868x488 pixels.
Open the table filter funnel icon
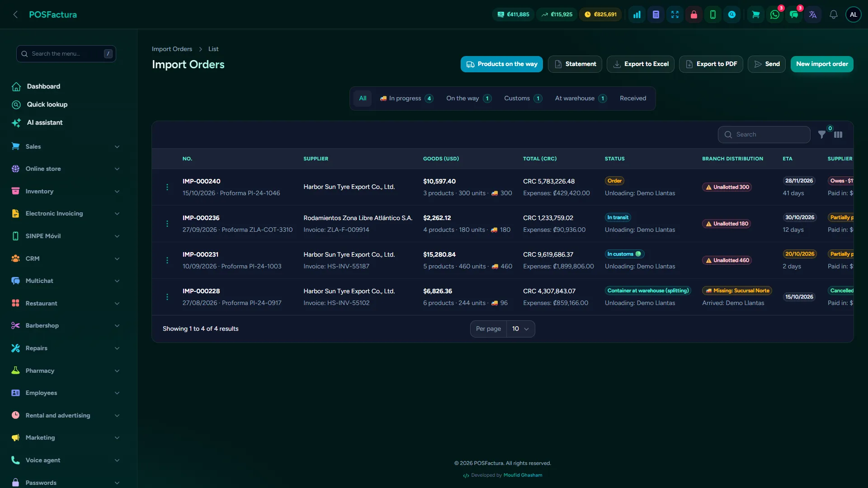tap(822, 135)
